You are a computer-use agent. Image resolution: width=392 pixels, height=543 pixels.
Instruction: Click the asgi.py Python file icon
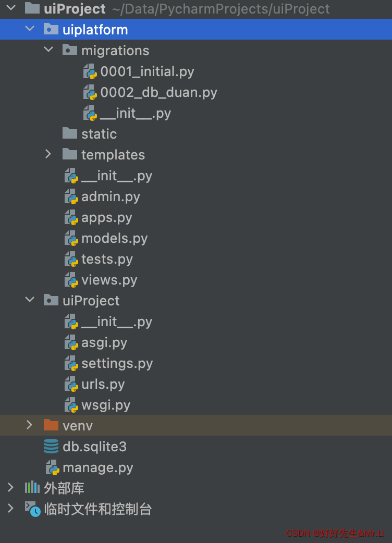coord(71,342)
